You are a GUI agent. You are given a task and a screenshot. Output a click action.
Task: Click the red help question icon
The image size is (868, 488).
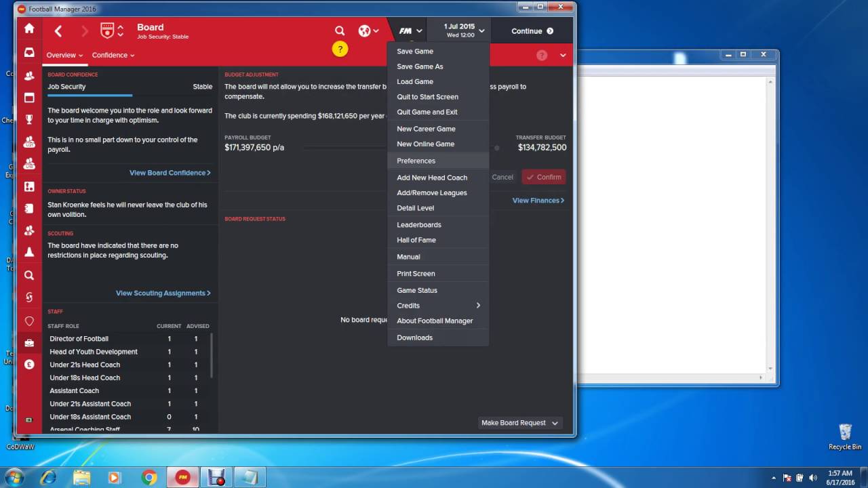click(x=542, y=56)
